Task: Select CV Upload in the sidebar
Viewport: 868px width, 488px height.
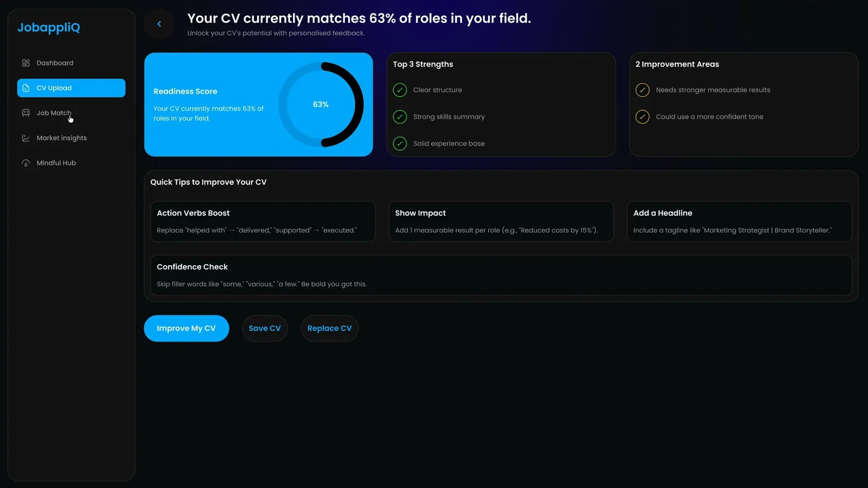Action: click(x=71, y=88)
